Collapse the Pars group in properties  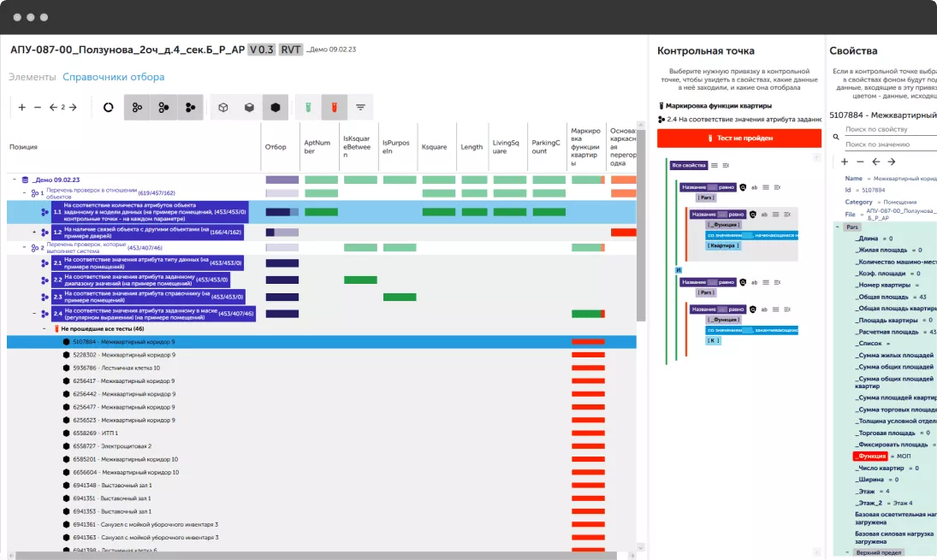click(838, 227)
